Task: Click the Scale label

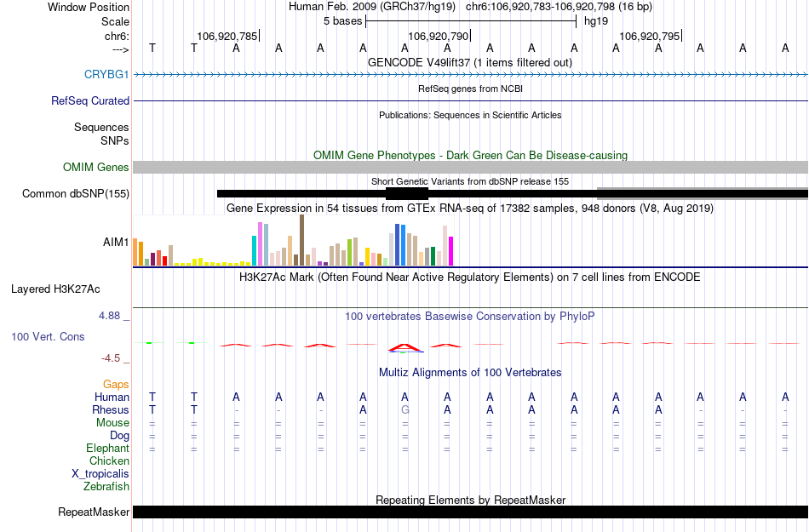Action: pos(115,21)
